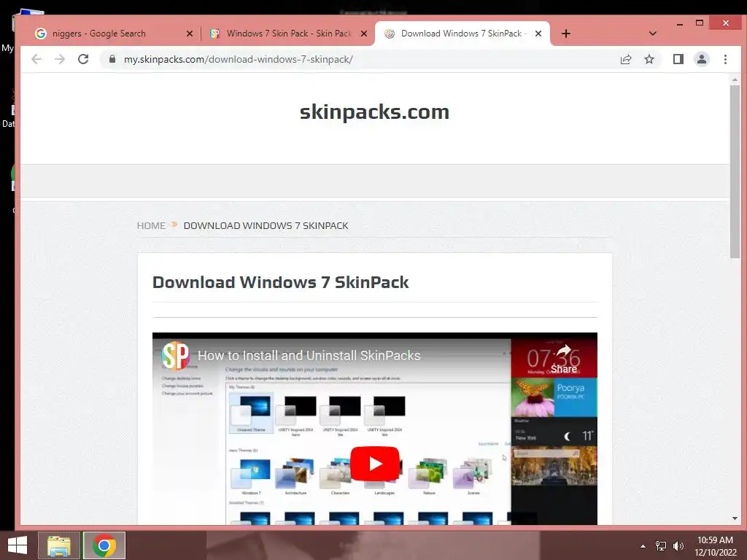Viewport: 747px width, 560px height.
Task: Open a new browser tab
Action: click(x=565, y=34)
